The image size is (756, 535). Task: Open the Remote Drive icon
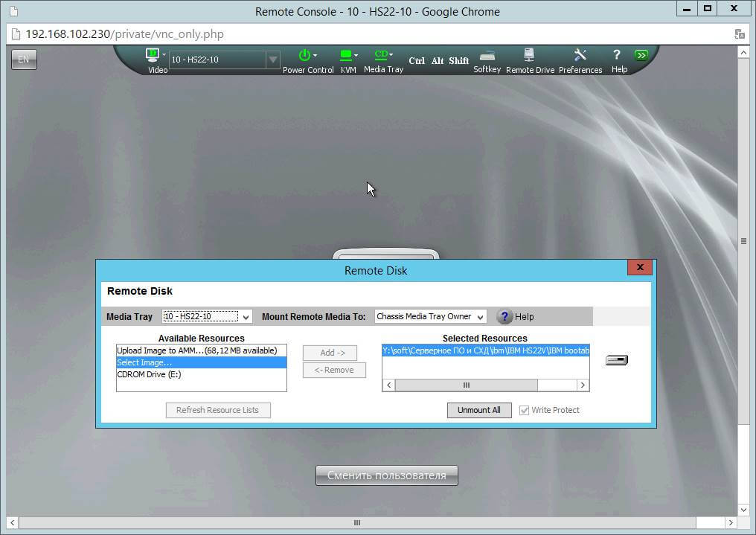(529, 54)
